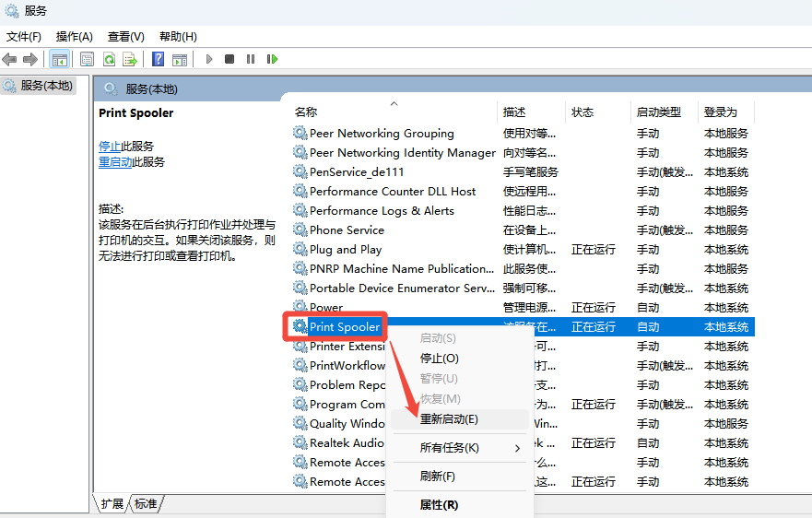Screen dimensions: 812x518
Task: Click the 手写笔服务 description cell
Action: click(531, 171)
